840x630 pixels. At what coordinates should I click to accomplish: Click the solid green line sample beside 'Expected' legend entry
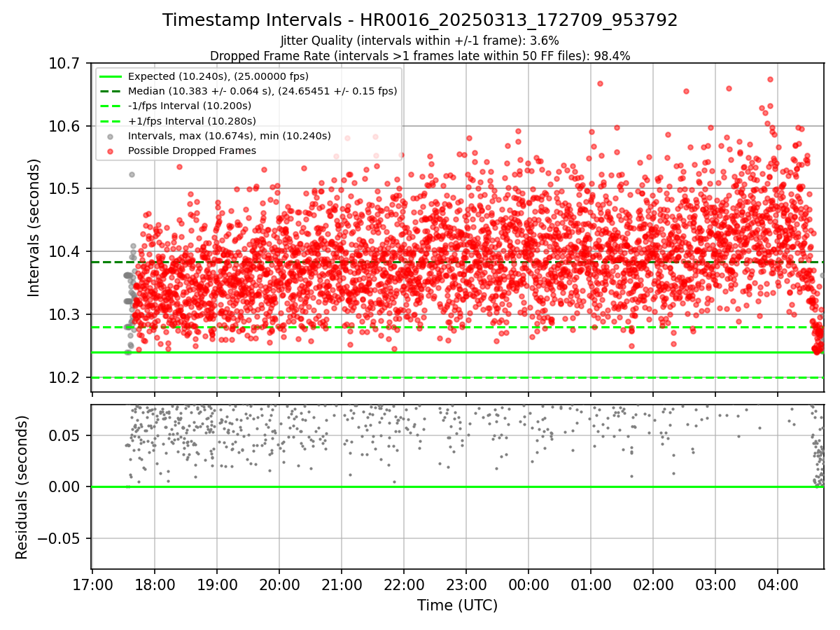[111, 76]
